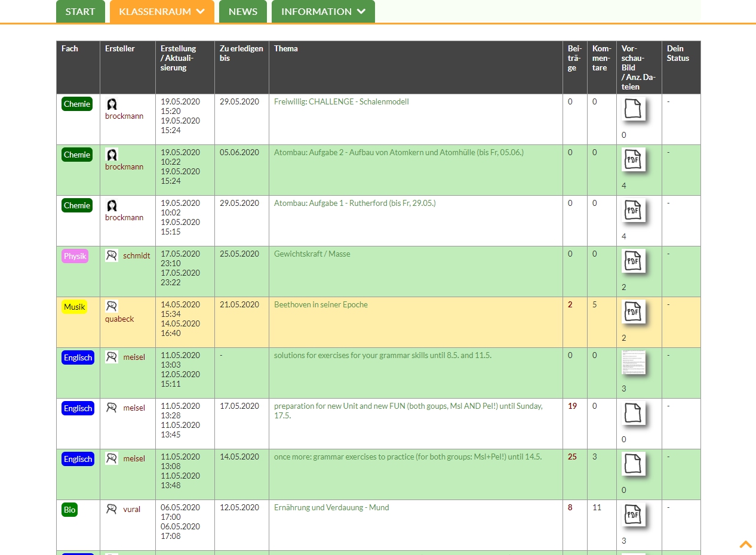Click schmidt's avatar icon
This screenshot has width=756, height=555.
tap(112, 255)
